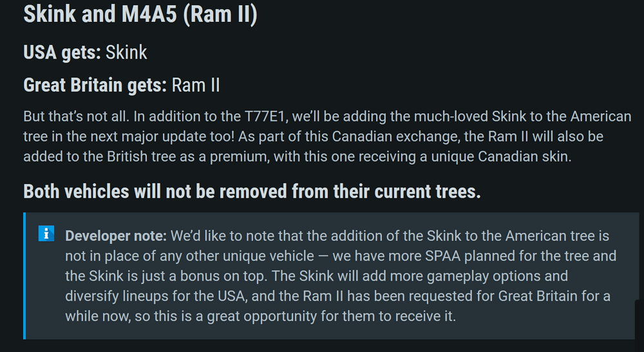
Task: Click the "USA gets:" bold label
Action: [62, 52]
